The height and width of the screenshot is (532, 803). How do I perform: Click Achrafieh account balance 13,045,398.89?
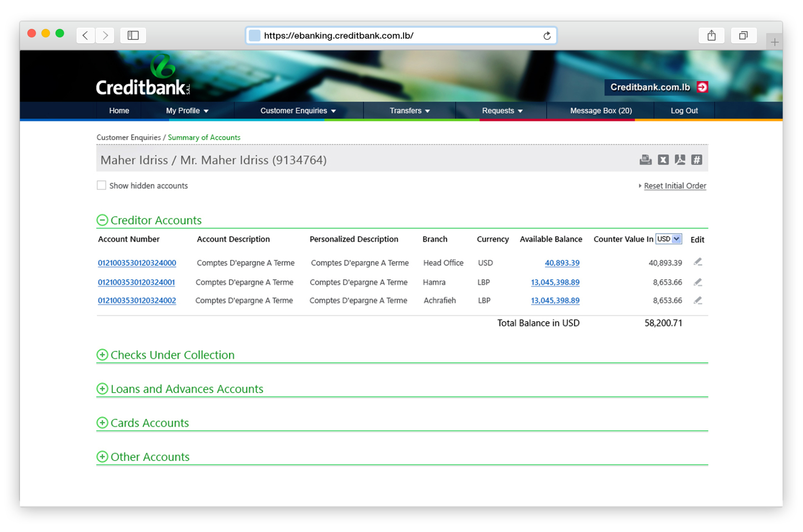coord(555,300)
